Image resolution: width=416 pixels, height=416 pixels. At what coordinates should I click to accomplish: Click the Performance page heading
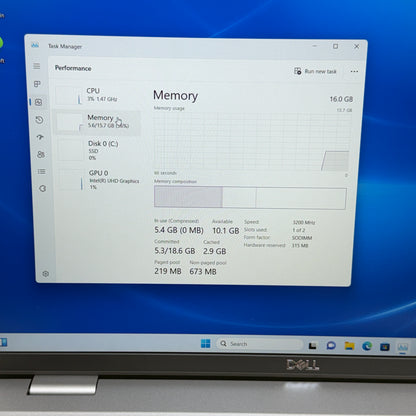pyautogui.click(x=73, y=68)
